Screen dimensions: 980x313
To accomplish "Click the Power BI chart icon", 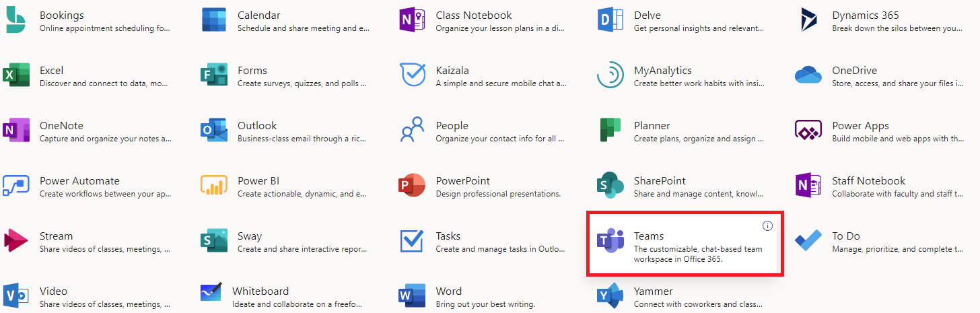I will (x=214, y=186).
